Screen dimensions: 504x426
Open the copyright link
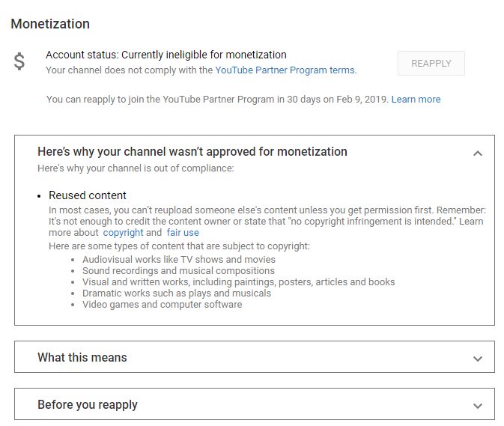point(123,233)
